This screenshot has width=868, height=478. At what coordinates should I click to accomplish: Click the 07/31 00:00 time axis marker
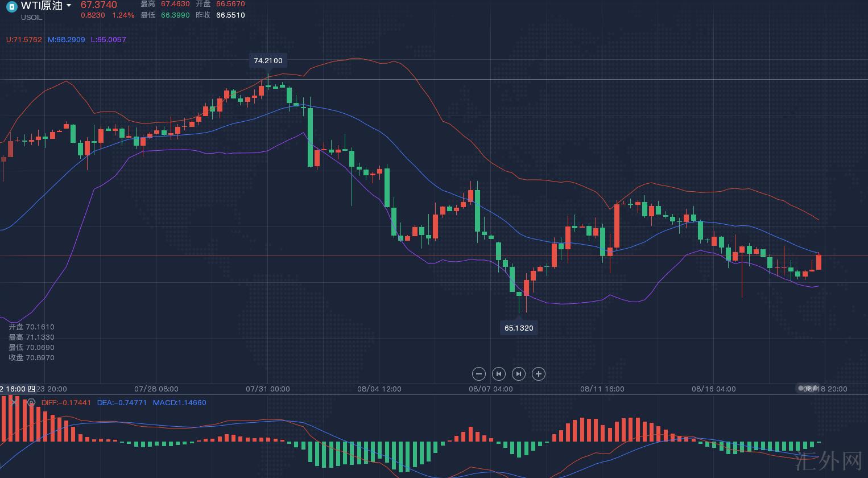coord(267,389)
